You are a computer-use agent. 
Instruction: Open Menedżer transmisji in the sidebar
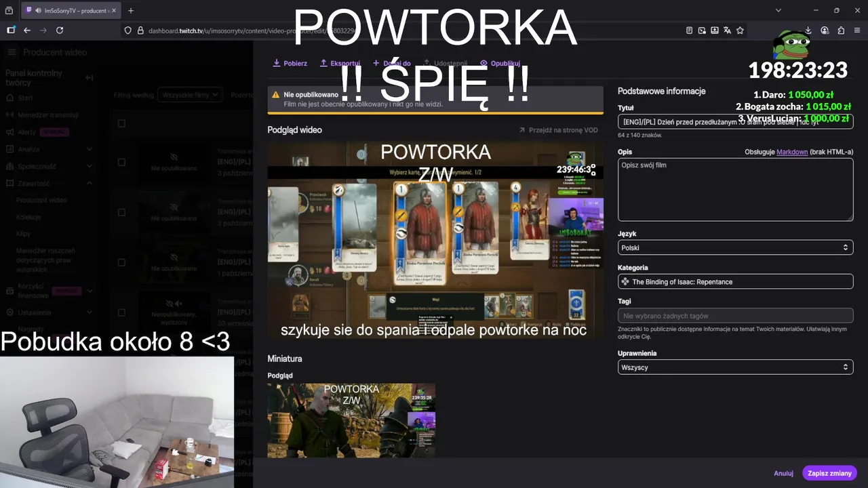pos(47,115)
